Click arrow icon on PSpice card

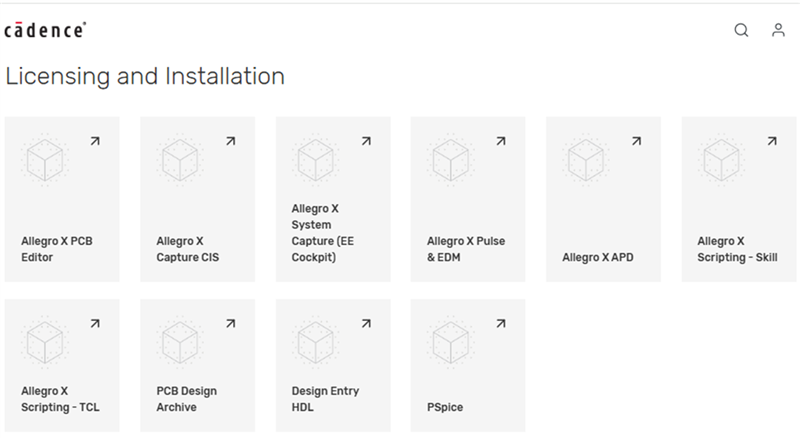click(x=501, y=324)
